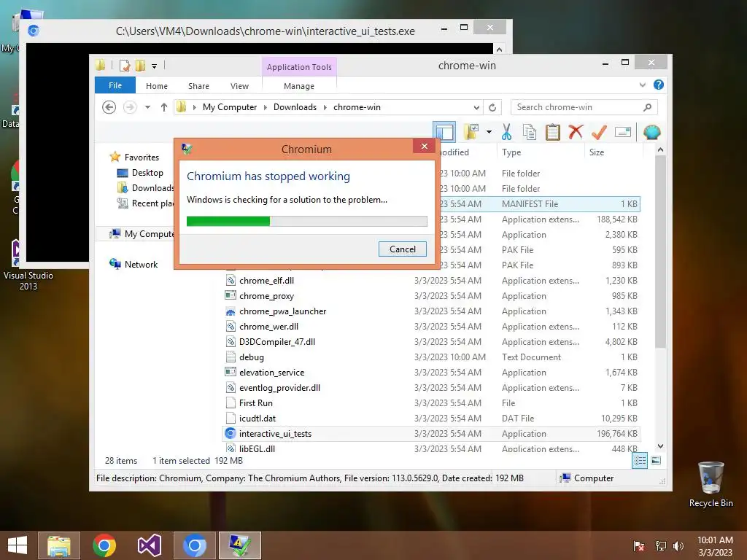
Task: Cancel the Chromium crash solution check
Action: click(x=402, y=249)
